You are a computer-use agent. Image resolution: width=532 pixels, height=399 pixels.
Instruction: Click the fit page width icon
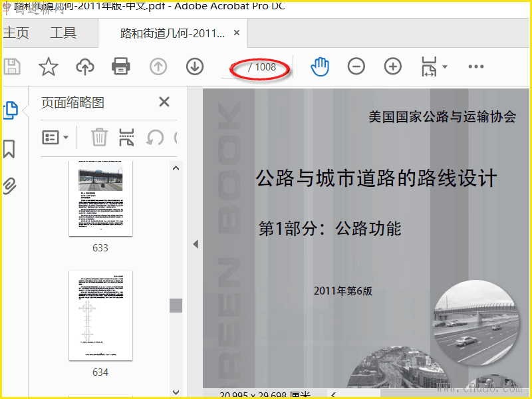(429, 66)
